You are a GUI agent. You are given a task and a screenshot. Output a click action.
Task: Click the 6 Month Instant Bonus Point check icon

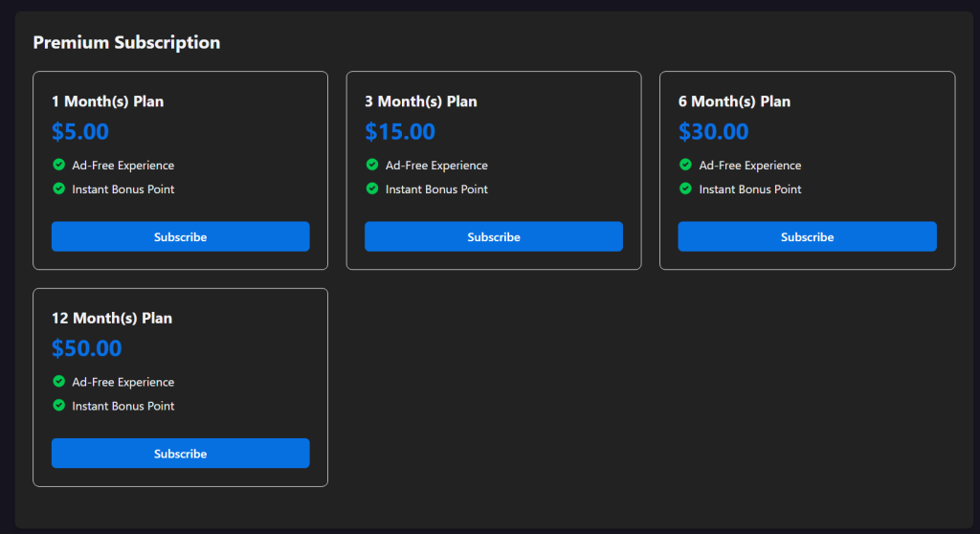[685, 189]
